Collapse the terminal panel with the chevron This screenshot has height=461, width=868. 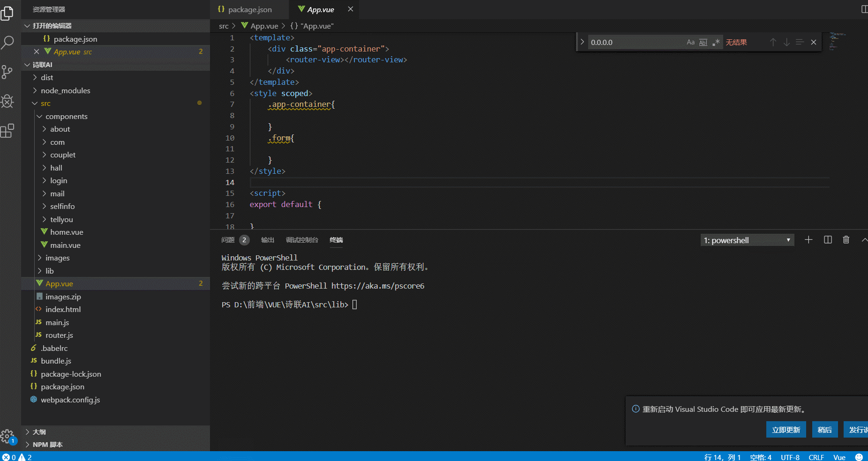tap(864, 240)
